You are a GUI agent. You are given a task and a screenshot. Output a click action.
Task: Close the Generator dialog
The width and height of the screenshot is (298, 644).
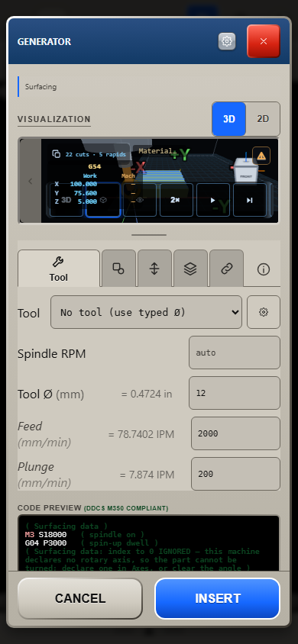click(x=264, y=41)
